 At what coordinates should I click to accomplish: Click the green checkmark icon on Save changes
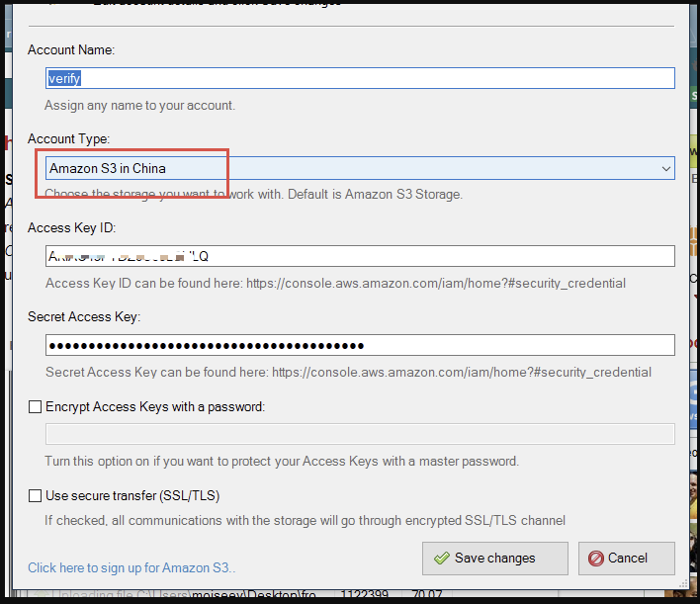tap(441, 559)
